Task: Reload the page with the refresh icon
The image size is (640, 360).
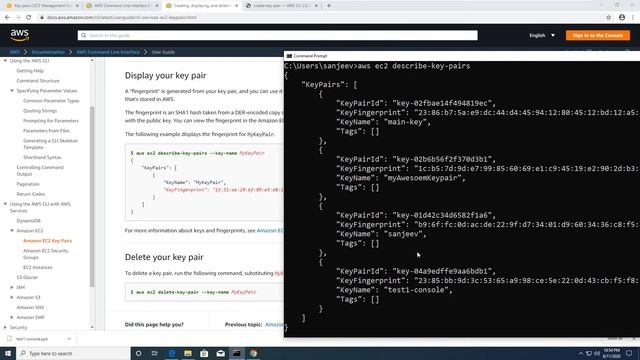Action: click(29, 18)
